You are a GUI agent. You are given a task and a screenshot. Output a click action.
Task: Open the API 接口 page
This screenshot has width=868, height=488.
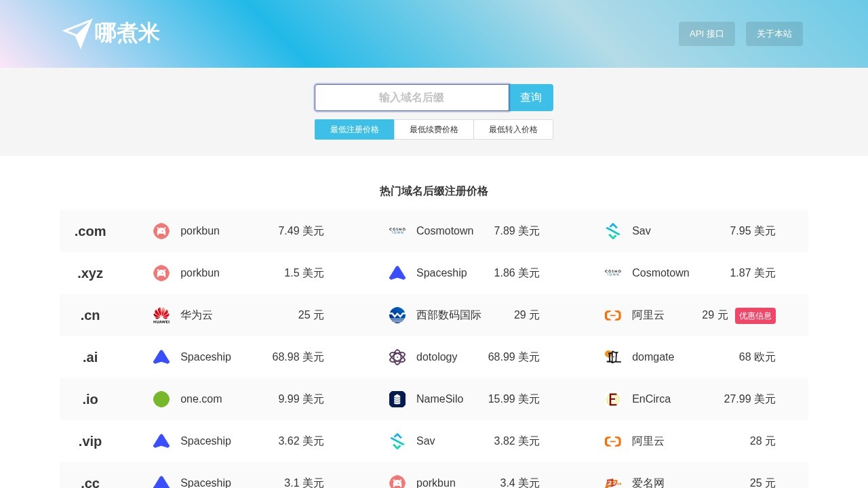(707, 34)
